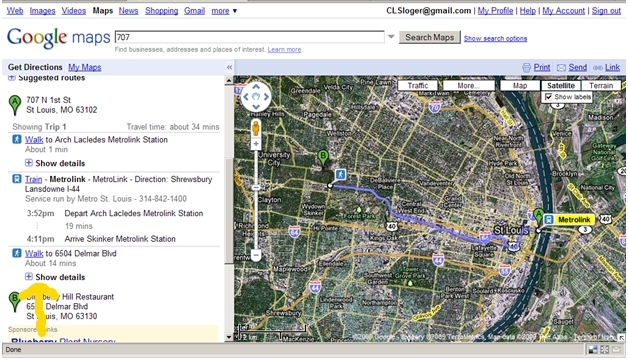This screenshot has height=360, width=628.
Task: Pan map up with the navigation arrow
Action: pyautogui.click(x=256, y=87)
